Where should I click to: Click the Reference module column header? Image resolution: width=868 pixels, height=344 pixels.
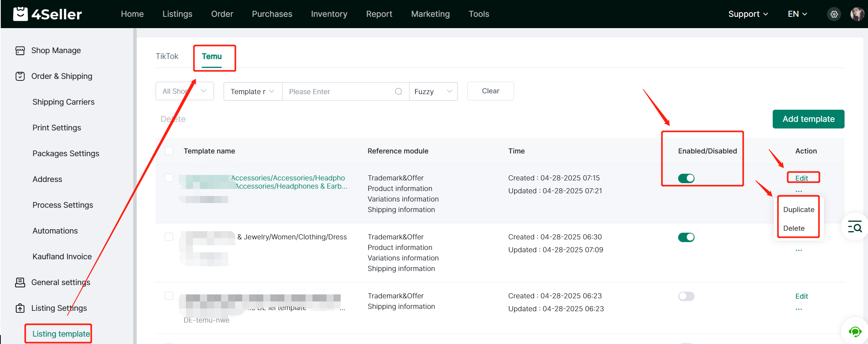click(x=398, y=151)
